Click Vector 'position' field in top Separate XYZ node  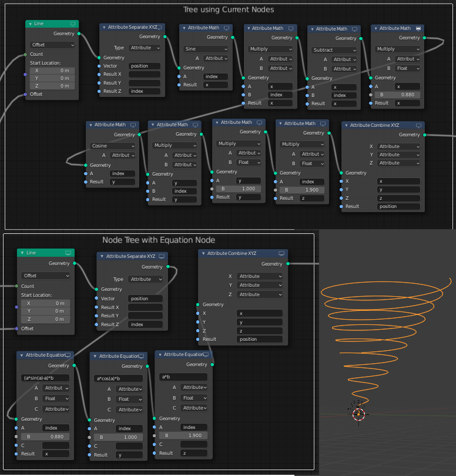coord(145,66)
